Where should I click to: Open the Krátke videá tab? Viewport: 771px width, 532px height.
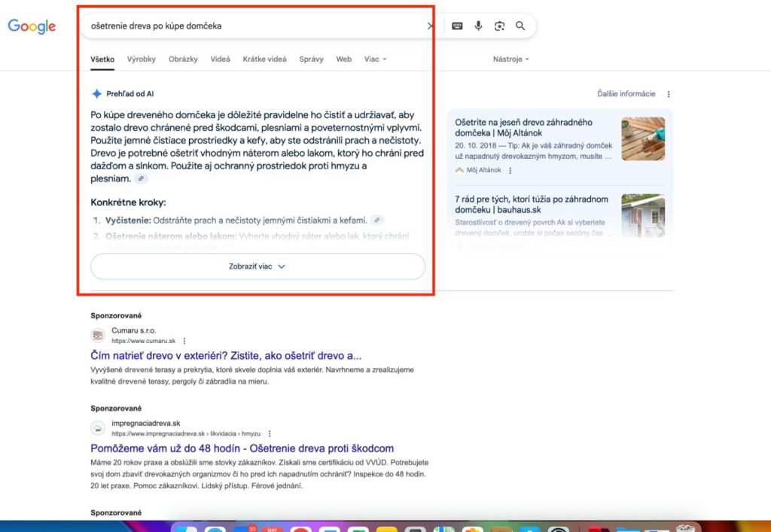[264, 59]
